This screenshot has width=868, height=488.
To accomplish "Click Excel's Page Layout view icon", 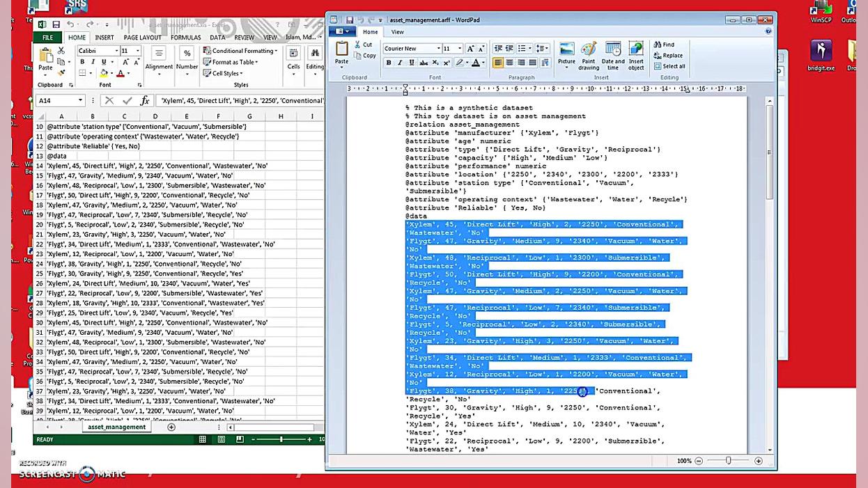I will click(x=222, y=439).
